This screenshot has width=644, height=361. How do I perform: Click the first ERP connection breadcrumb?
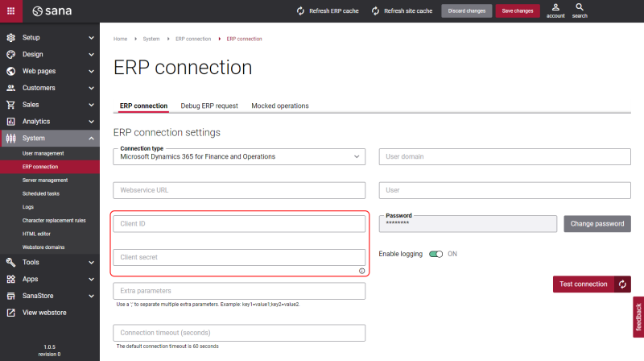[x=193, y=39]
